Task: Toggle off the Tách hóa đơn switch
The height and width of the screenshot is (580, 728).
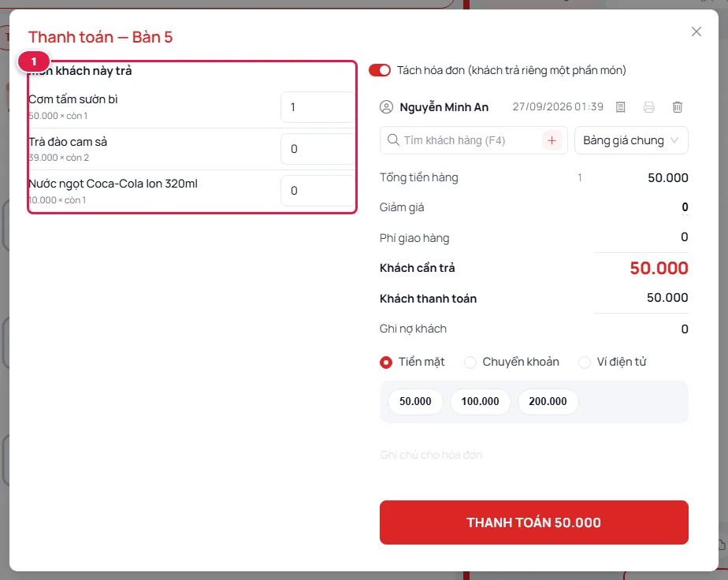Action: [380, 70]
